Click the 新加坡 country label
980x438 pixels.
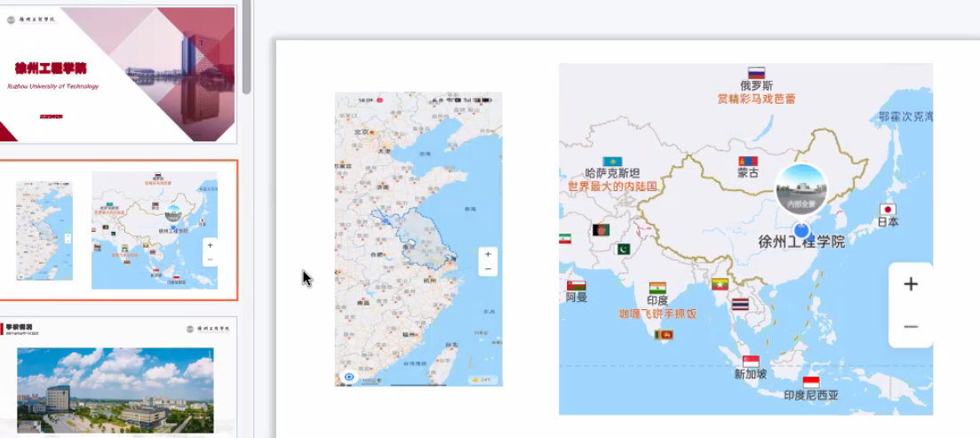(x=751, y=374)
